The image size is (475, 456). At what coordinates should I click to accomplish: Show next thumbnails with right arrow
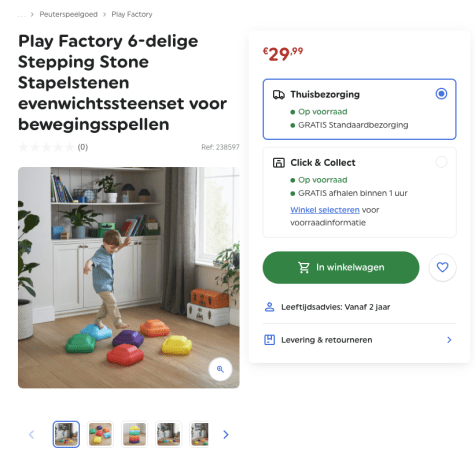click(x=226, y=434)
